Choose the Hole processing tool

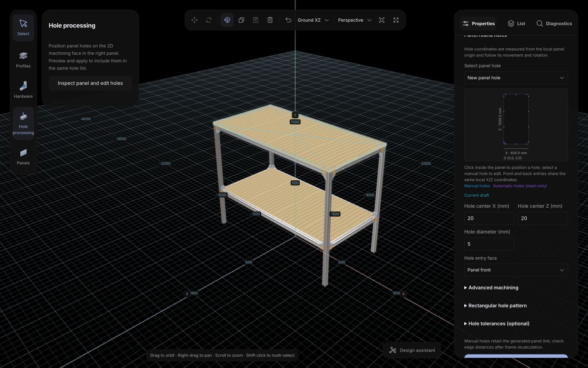tap(23, 123)
